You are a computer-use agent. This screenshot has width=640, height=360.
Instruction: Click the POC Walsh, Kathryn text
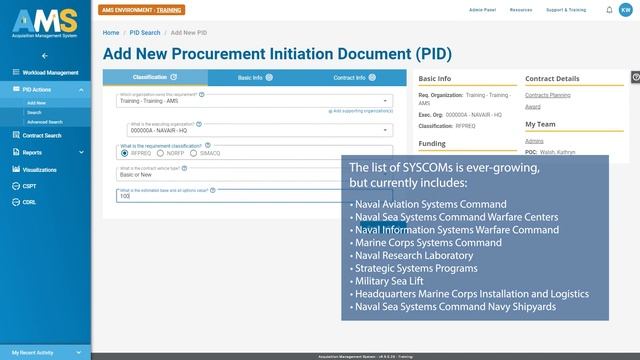point(550,152)
